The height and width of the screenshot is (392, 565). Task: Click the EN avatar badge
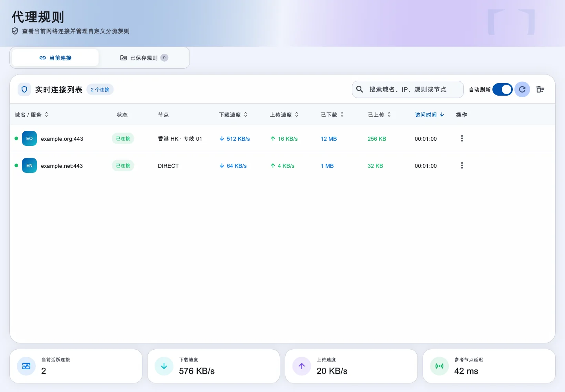29,165
